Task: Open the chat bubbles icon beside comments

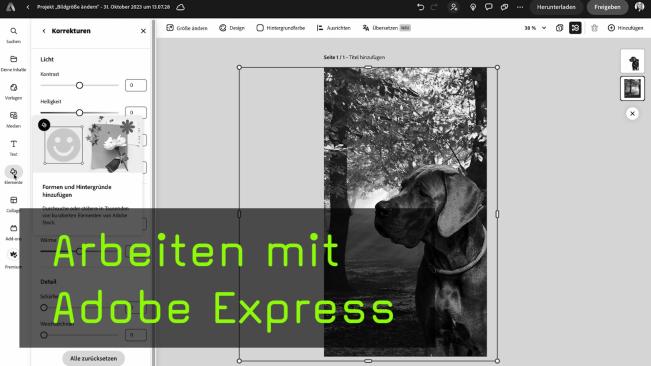Action: [x=504, y=7]
